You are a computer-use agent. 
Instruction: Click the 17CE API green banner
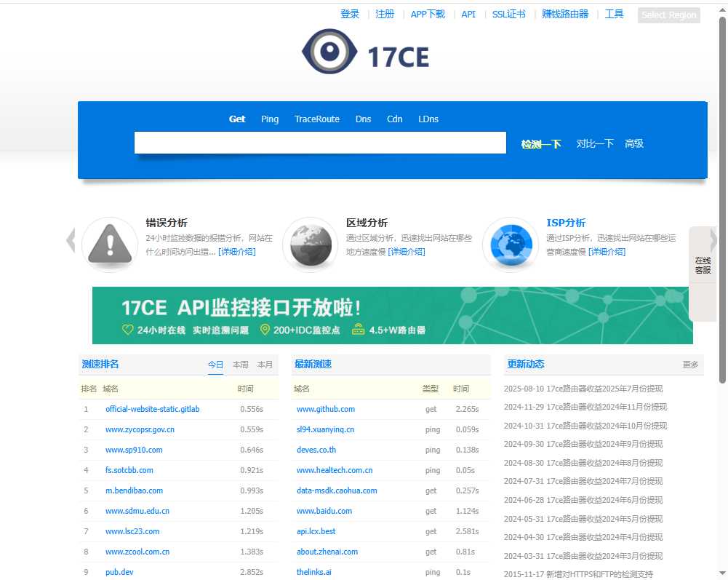pos(392,315)
